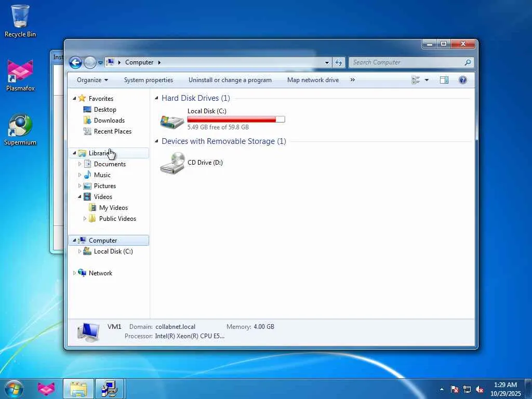This screenshot has width=532, height=399.
Task: Click the Hard Disk Drives (1) header
Action: pyautogui.click(x=196, y=98)
